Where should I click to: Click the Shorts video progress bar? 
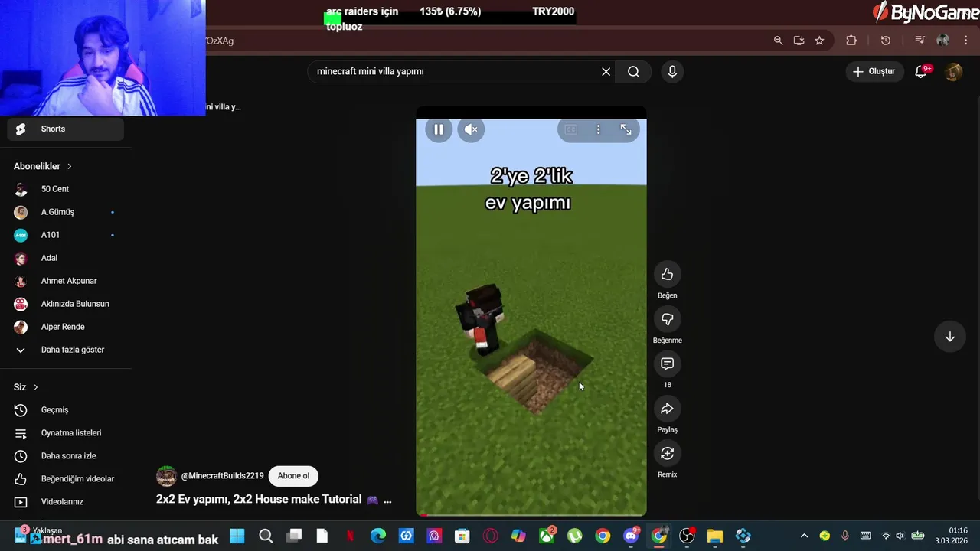tap(531, 515)
